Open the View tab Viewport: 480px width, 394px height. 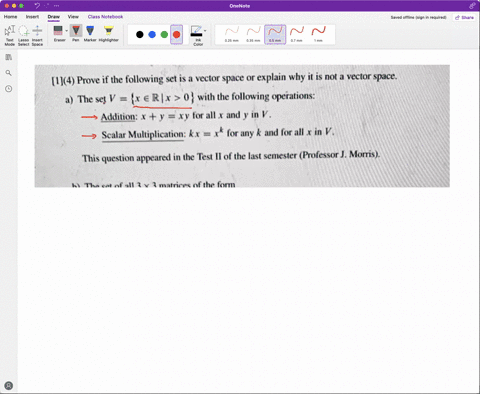pyautogui.click(x=73, y=17)
